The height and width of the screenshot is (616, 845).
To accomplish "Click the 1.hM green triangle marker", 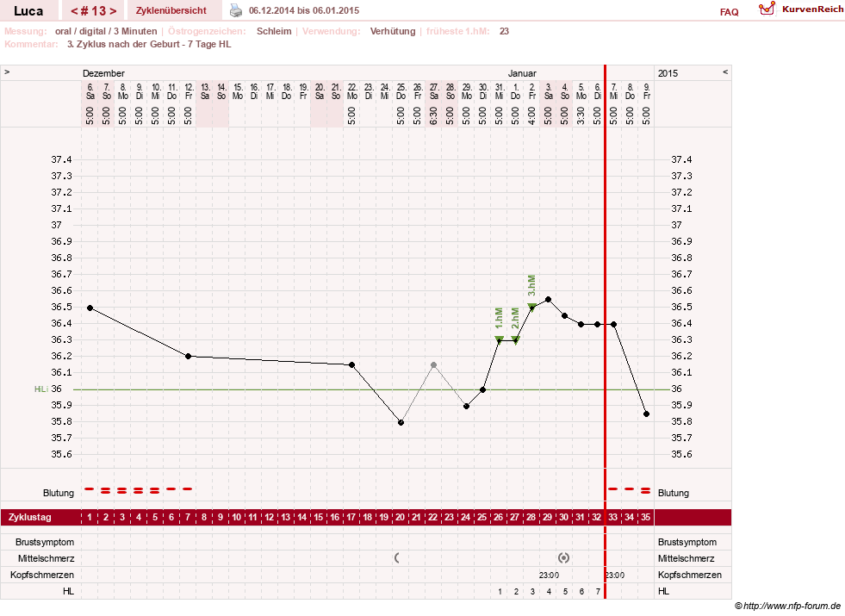I will coord(499,339).
